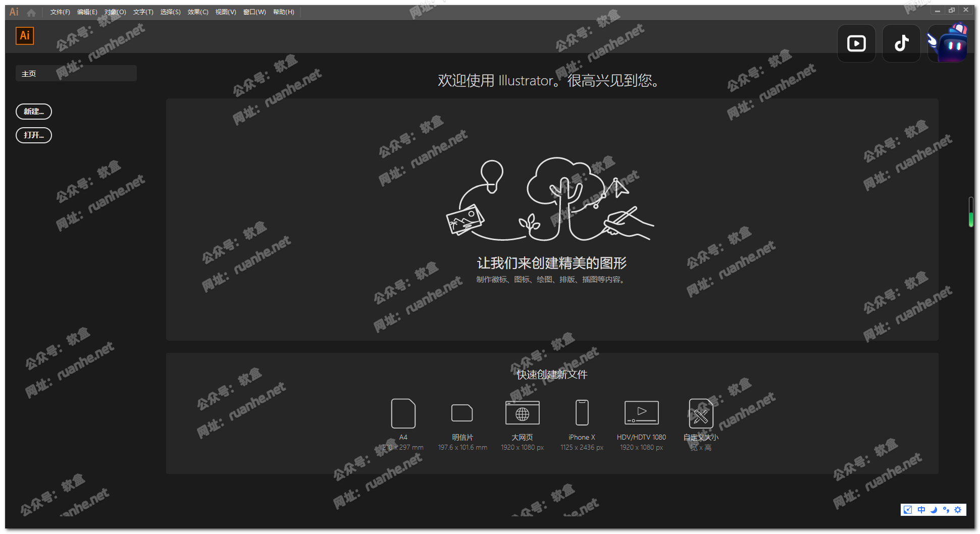Click the 打开... button

coord(34,135)
